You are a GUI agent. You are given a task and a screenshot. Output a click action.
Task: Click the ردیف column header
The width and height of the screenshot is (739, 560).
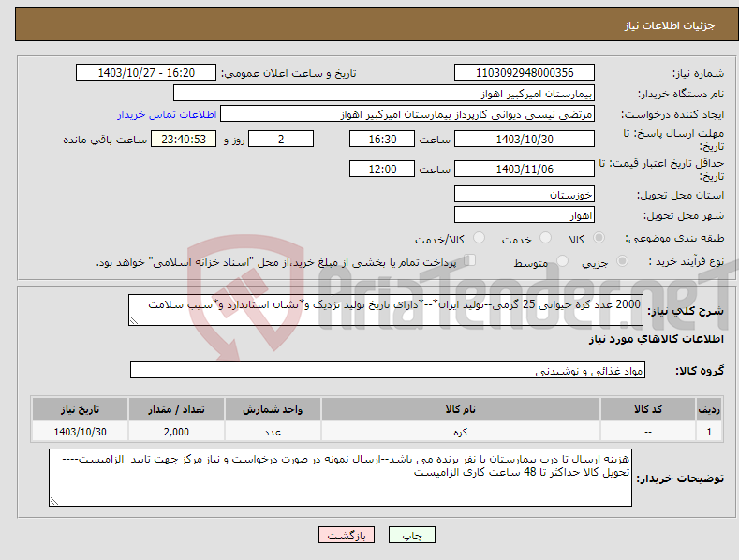click(x=709, y=409)
